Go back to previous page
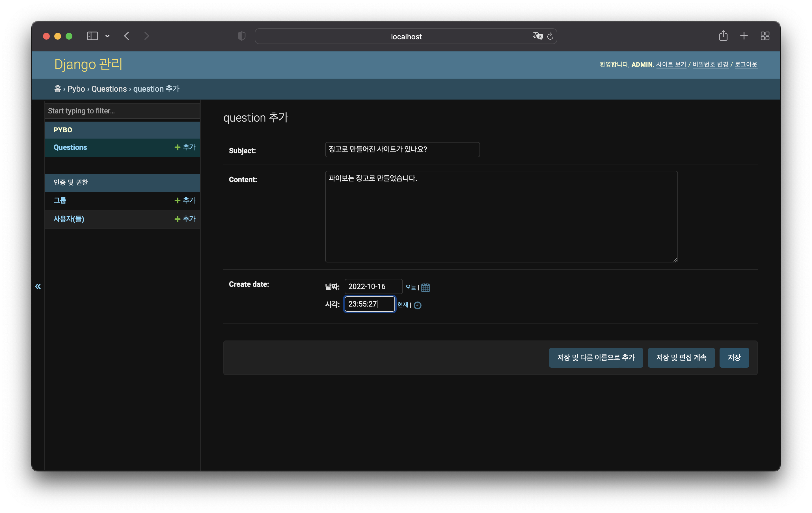 tap(127, 36)
